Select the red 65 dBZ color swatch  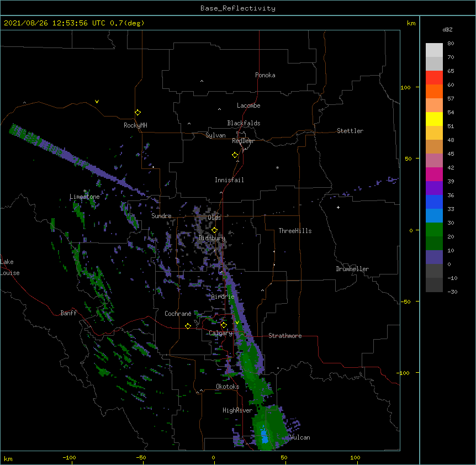pos(434,77)
